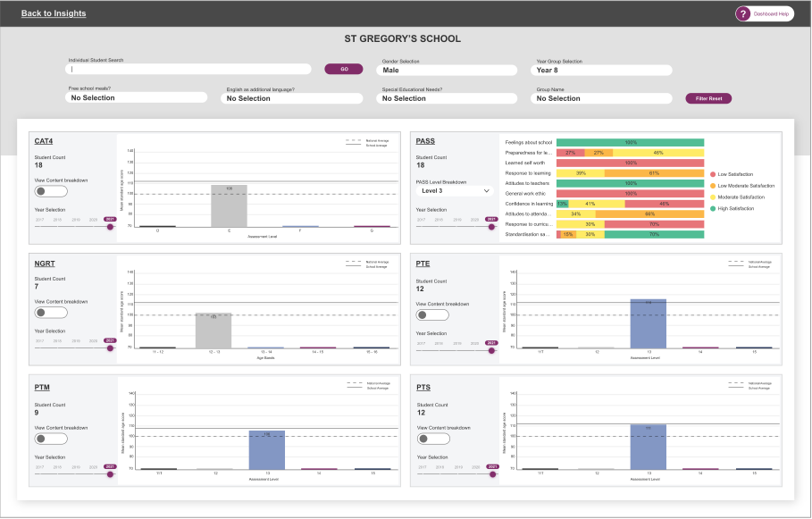Click the PTE Year Selection slider handle

[492, 351]
